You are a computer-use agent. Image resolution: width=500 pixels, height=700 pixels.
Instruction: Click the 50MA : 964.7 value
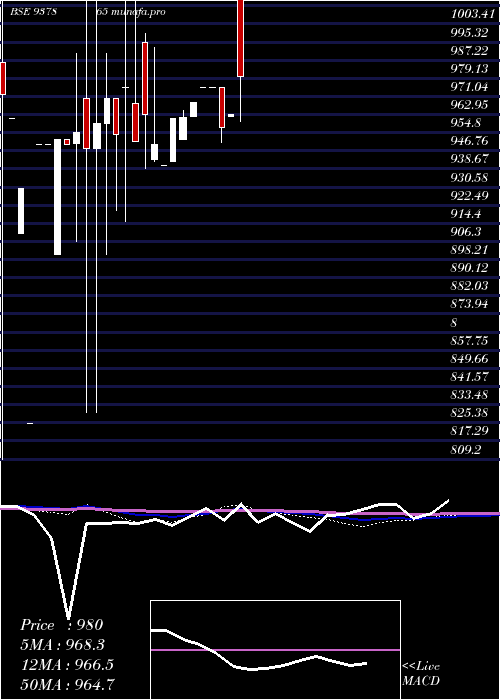pos(67,684)
